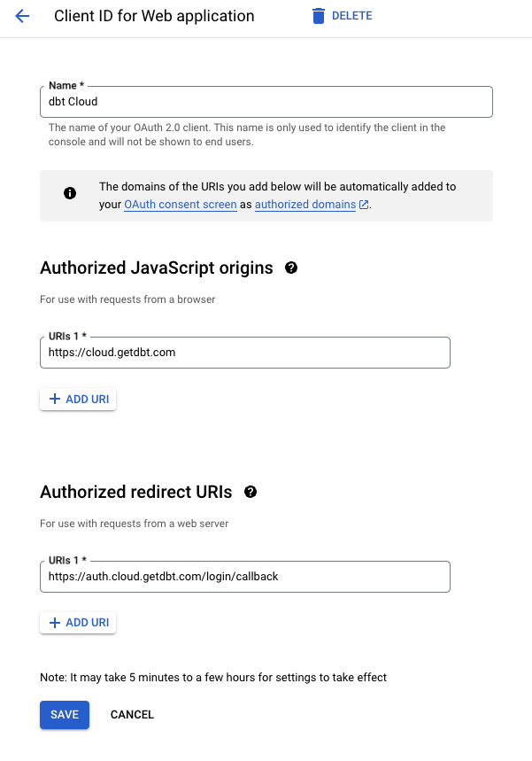Image resolution: width=532 pixels, height=761 pixels.
Task: Open help for Authorized JavaScript origins
Action: 291,267
